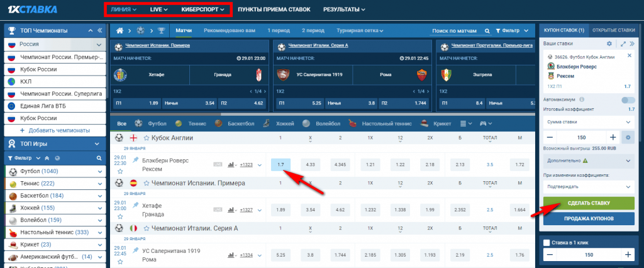This screenshot has width=644, height=268.
Task: Open the +1323 markets link
Action: [246, 165]
